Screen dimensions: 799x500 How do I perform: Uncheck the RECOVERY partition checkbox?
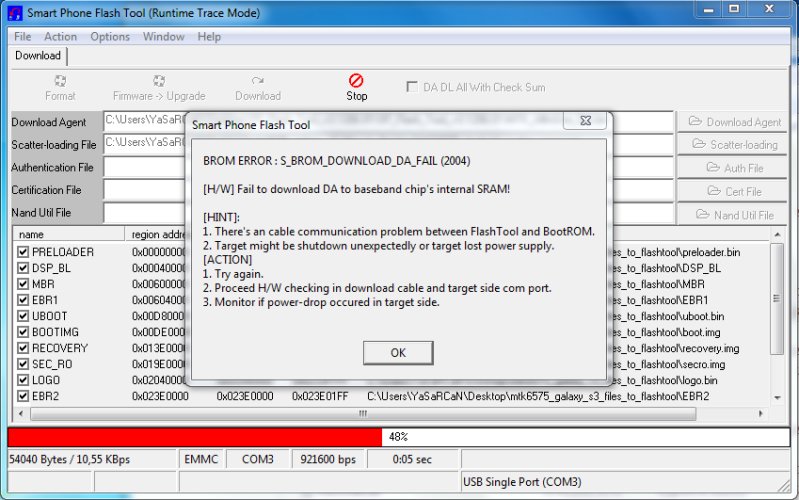[x=22, y=348]
